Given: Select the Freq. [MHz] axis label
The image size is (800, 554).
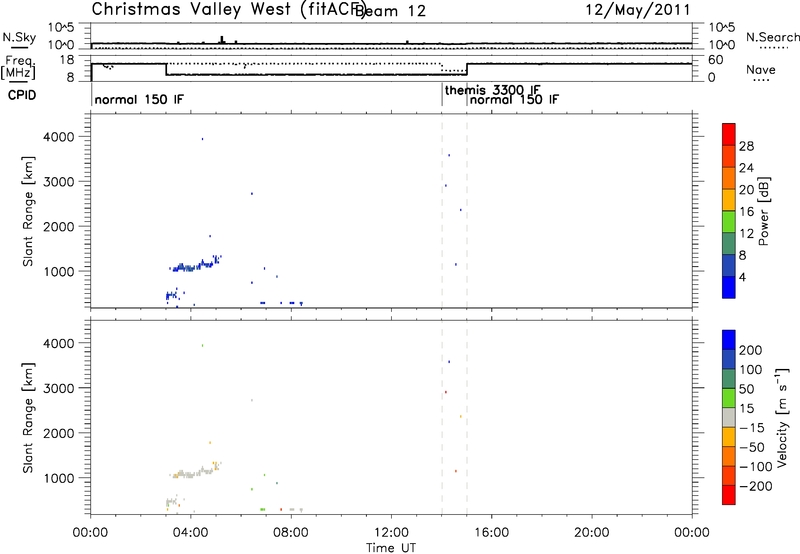Looking at the screenshot, I should click(18, 67).
